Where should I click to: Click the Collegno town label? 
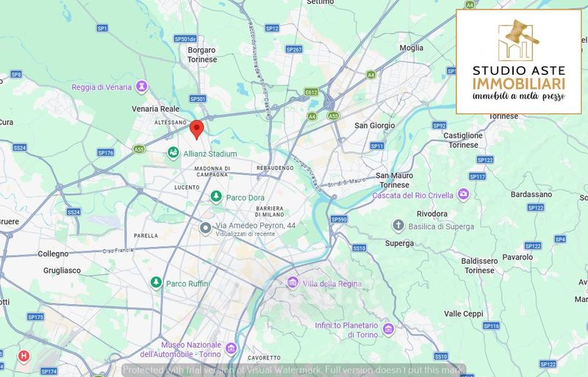point(53,254)
